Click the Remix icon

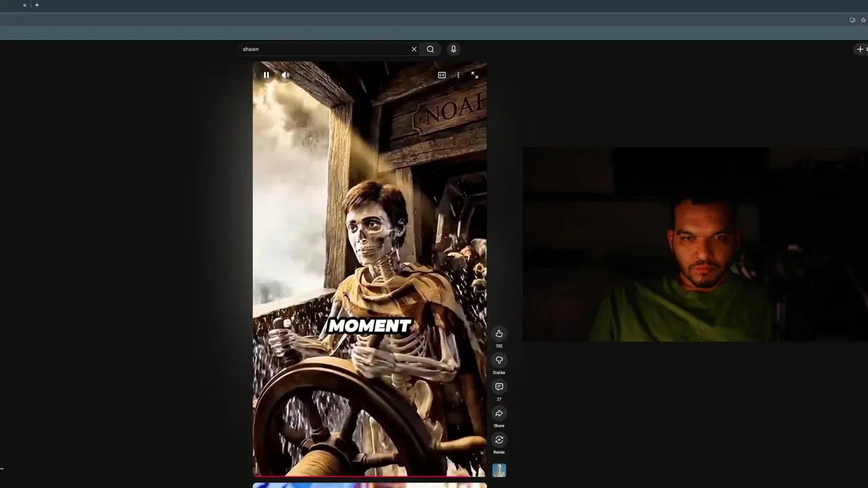click(x=499, y=440)
